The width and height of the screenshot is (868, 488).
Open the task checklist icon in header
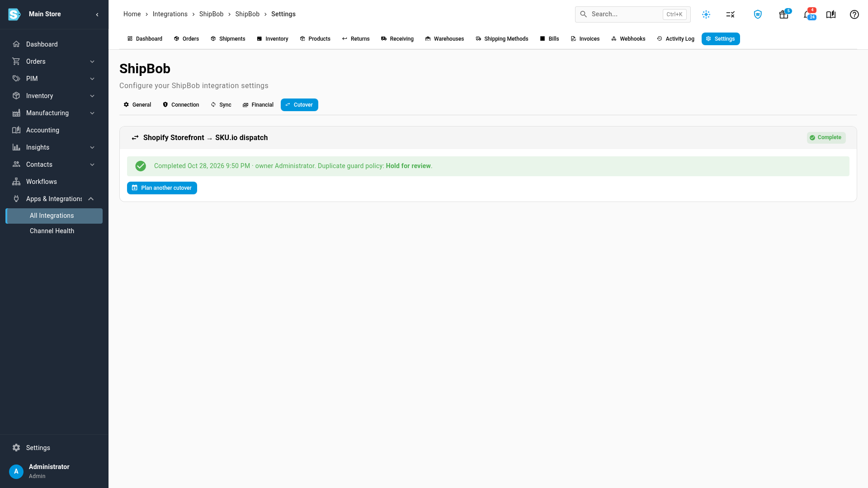[x=731, y=14]
